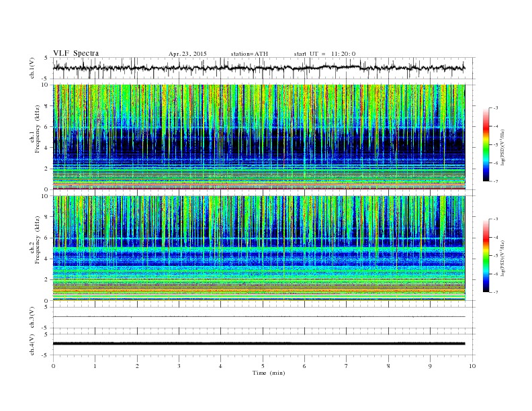
Task: Click the 'ch.3(V)' axis label
Action: (32, 318)
